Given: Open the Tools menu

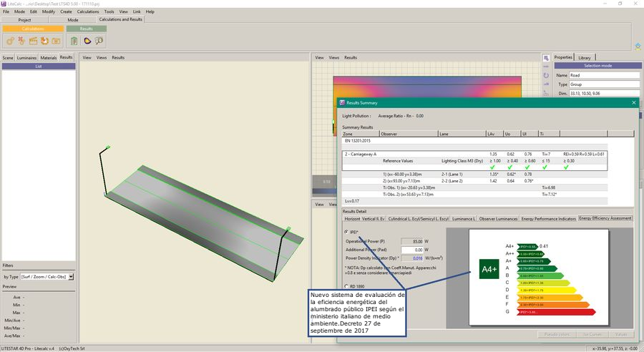Looking at the screenshot, I should coord(109,12).
